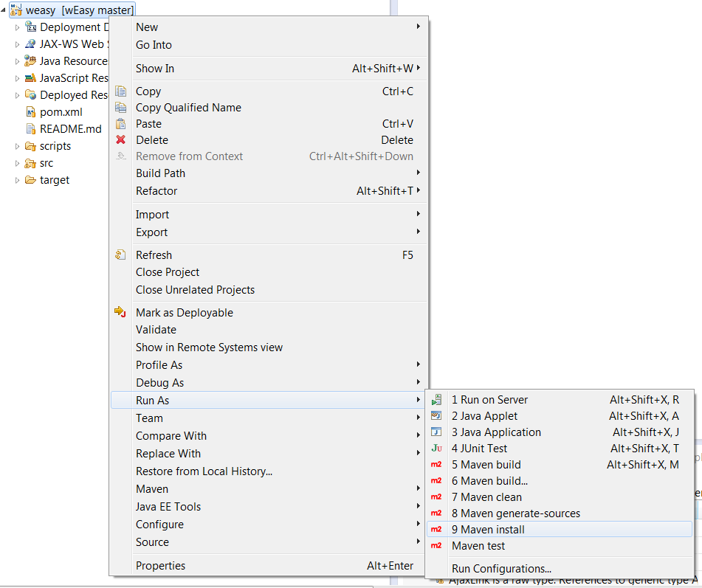Viewport: 702px width, 588px height.
Task: Click the JUnit Test icon
Action: [436, 449]
